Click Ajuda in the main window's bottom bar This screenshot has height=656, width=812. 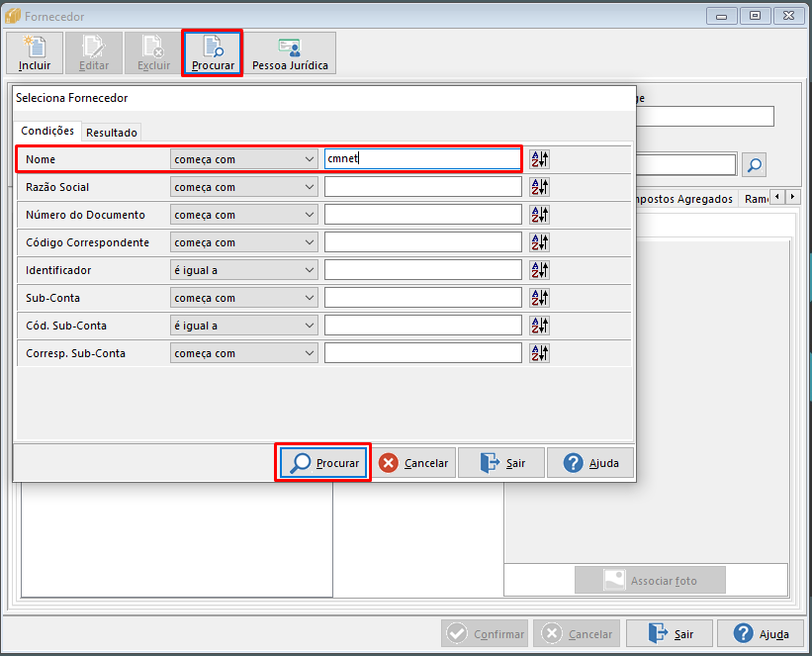point(761,633)
